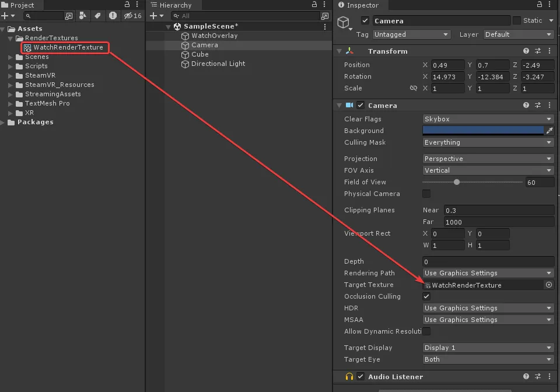Click the Background color eyedropper icon
This screenshot has height=392, width=560.
(549, 131)
